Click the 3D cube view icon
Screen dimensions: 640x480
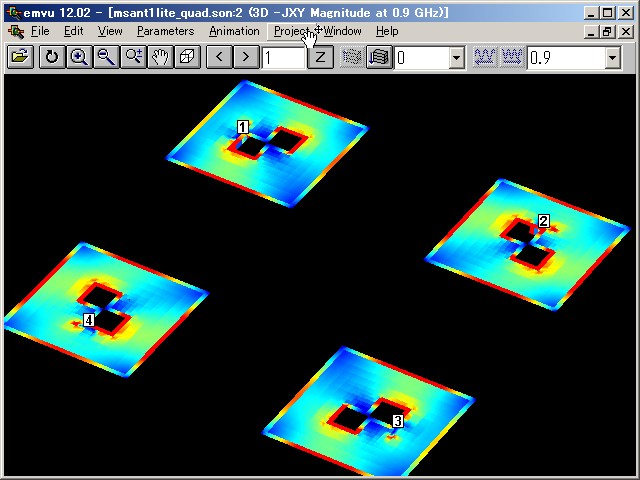187,57
